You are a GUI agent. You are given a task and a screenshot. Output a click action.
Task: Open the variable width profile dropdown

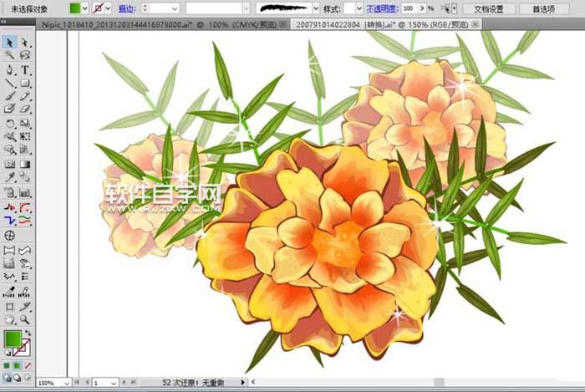pos(246,8)
